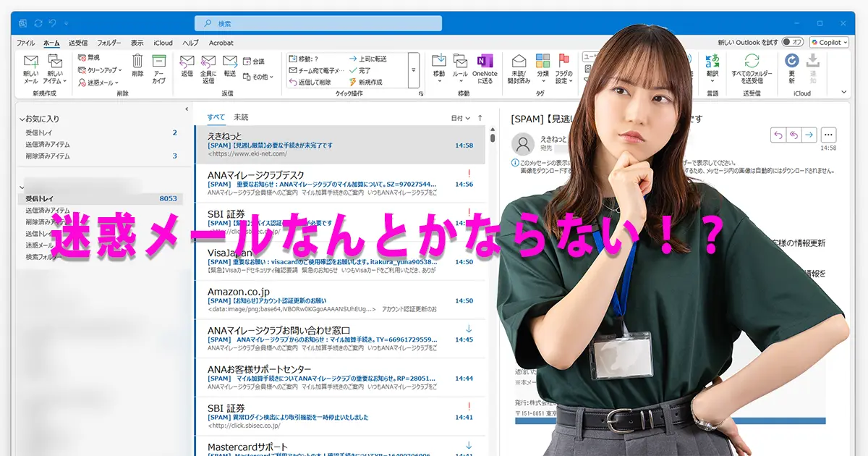Viewport: 868px width, 456px height.
Task: Select the 返信して削除 quick step
Action: pyautogui.click(x=310, y=83)
